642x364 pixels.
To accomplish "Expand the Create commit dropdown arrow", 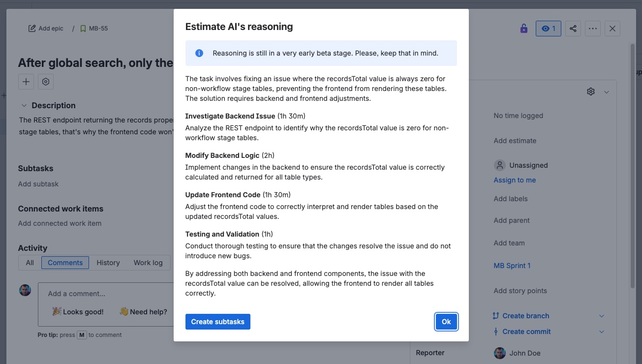I will pyautogui.click(x=601, y=332).
